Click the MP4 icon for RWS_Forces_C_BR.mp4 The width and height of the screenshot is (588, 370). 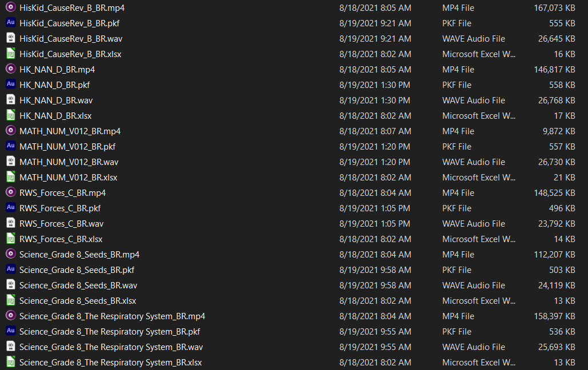click(10, 192)
